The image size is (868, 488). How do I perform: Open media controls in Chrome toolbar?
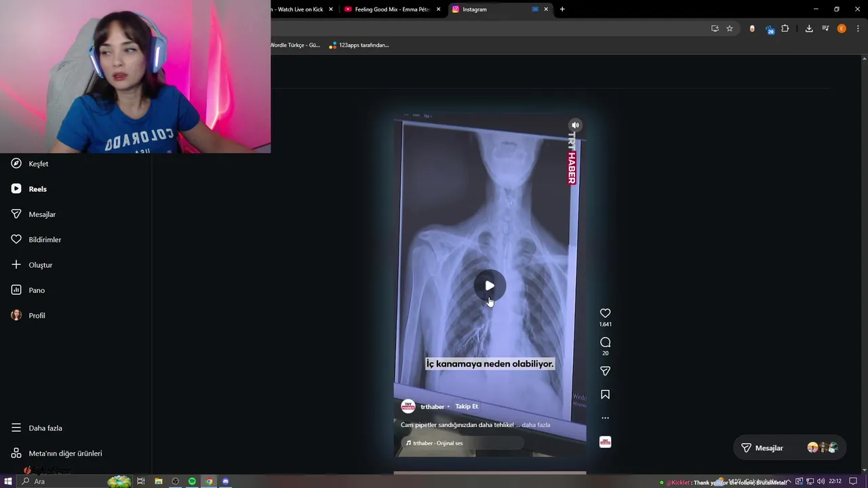(825, 28)
